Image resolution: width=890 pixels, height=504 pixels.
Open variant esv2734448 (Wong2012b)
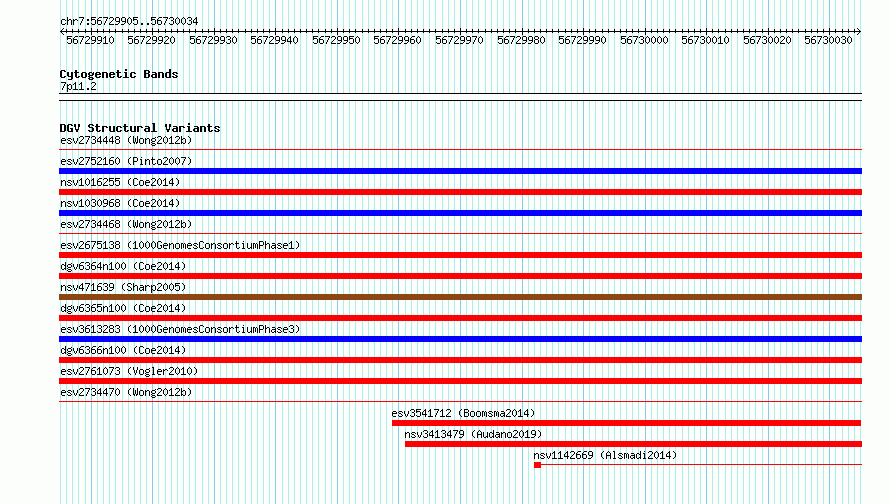pyautogui.click(x=126, y=140)
